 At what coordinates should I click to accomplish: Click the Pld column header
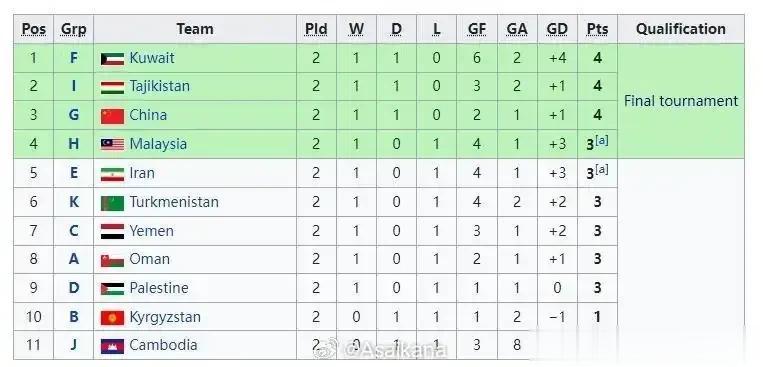[316, 29]
